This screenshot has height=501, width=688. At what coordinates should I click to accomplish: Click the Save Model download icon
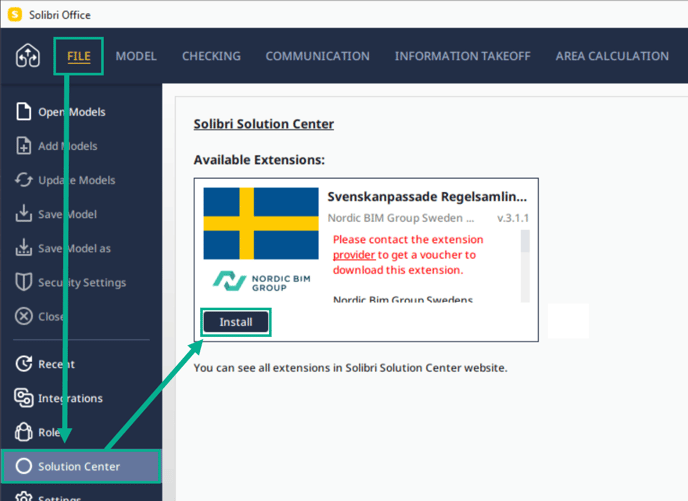coord(24,214)
